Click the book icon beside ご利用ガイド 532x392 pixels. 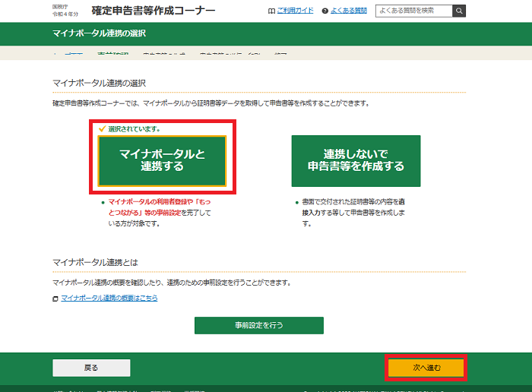271,11
